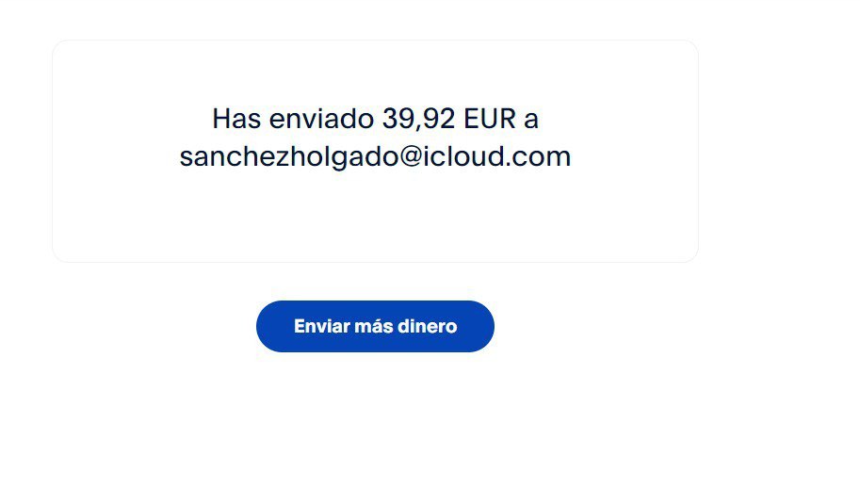
Task: Click the 39,92 amount in the confirmation
Action: [x=419, y=119]
